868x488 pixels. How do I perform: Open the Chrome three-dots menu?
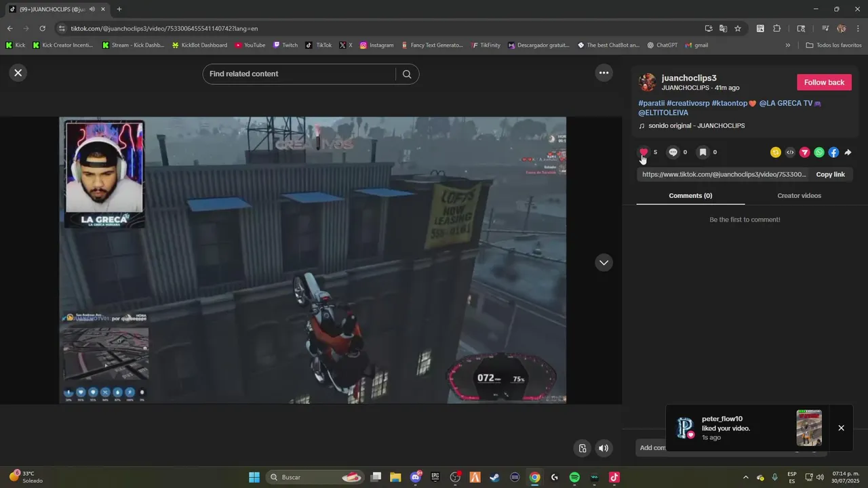[858, 28]
